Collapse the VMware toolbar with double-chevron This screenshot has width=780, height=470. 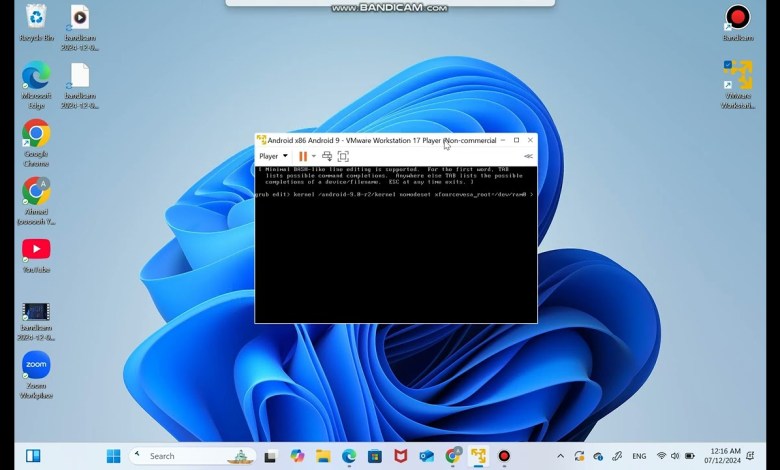click(528, 156)
